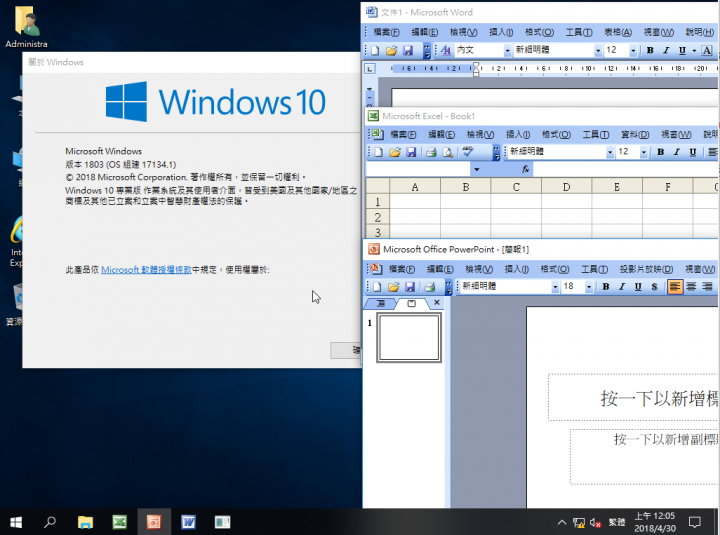This screenshot has width=720, height=535.
Task: Open the 插入(I) menu in Excel
Action: click(x=518, y=135)
